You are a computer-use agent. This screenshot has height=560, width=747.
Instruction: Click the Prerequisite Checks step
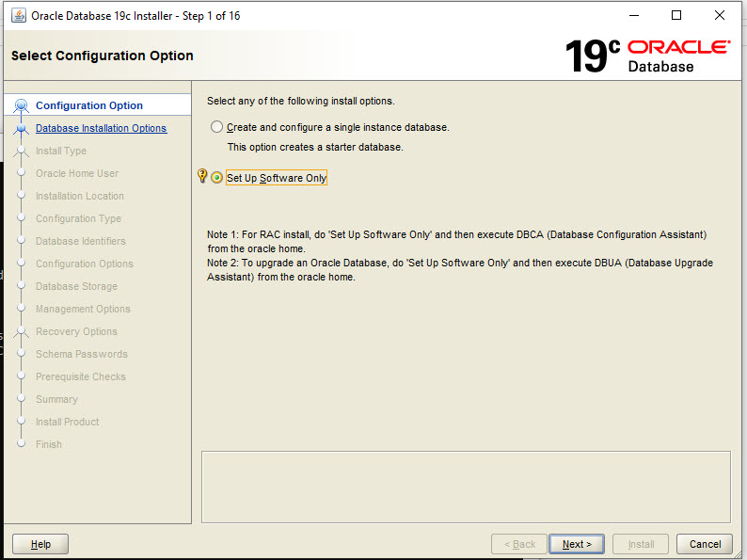pos(81,376)
